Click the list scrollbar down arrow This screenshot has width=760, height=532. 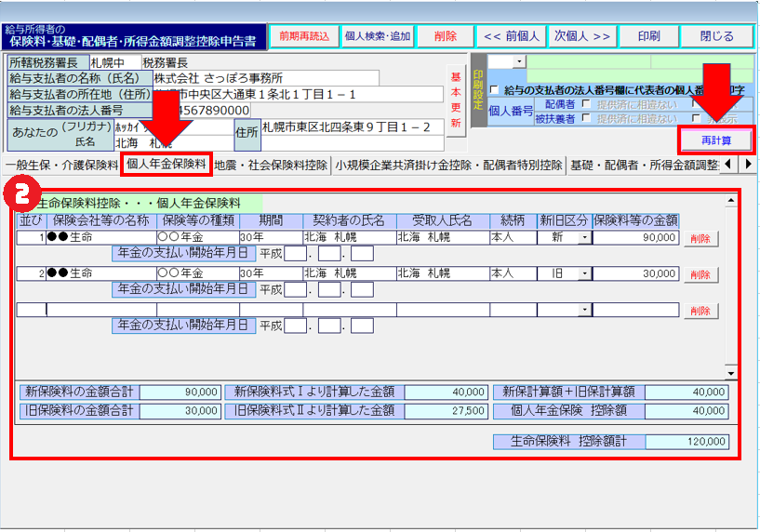[x=729, y=373]
